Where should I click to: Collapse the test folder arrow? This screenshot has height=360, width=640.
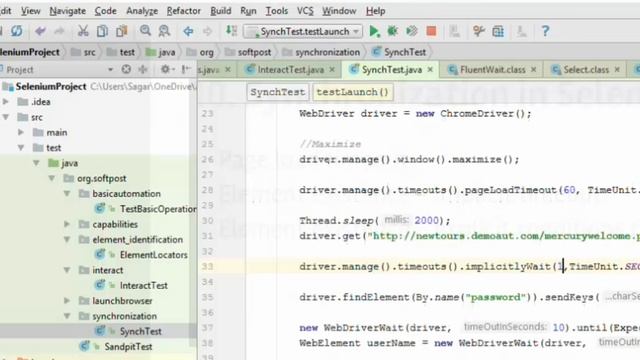[x=21, y=148]
